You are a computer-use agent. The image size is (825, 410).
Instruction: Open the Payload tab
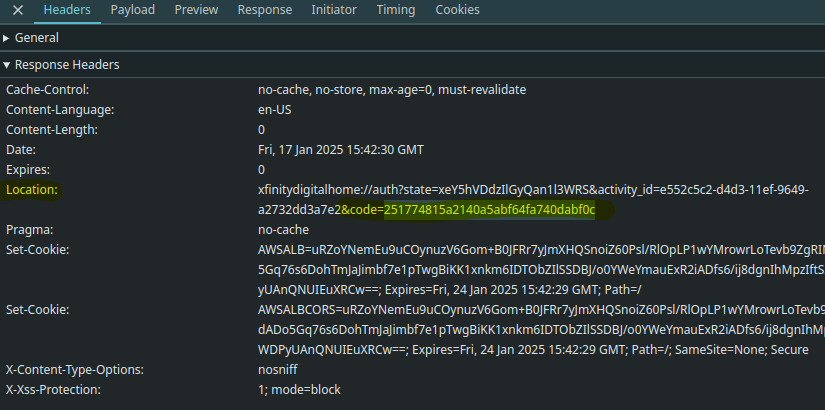(x=133, y=10)
